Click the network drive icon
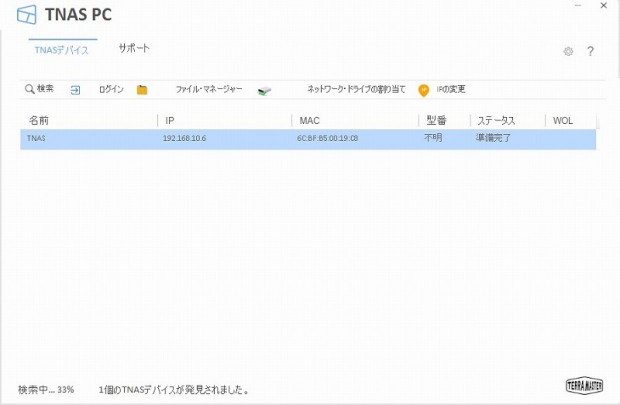This screenshot has height=405, width=620. coord(265,91)
